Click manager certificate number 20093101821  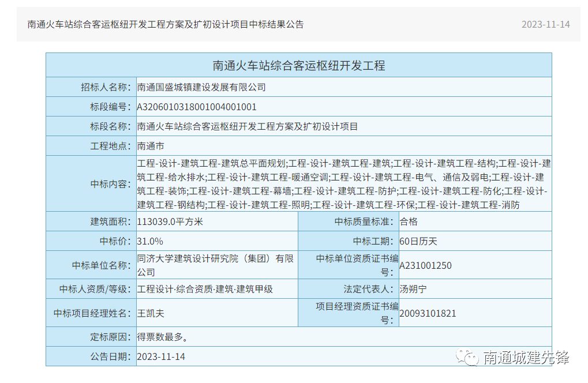coord(428,314)
